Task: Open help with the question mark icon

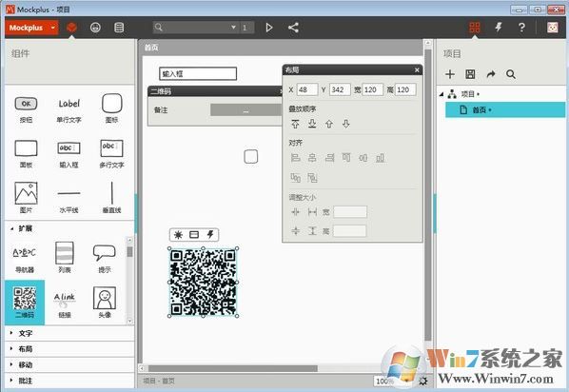Action: pyautogui.click(x=521, y=28)
